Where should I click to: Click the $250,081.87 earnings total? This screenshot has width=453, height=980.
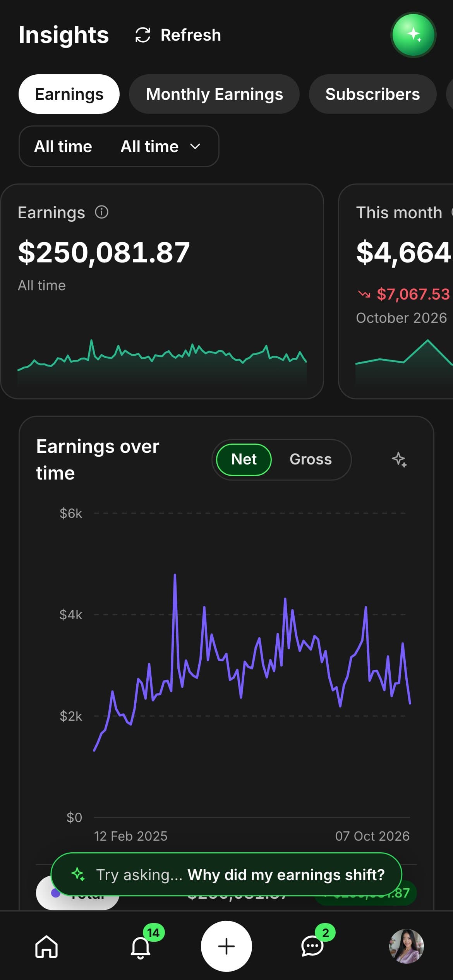(104, 252)
